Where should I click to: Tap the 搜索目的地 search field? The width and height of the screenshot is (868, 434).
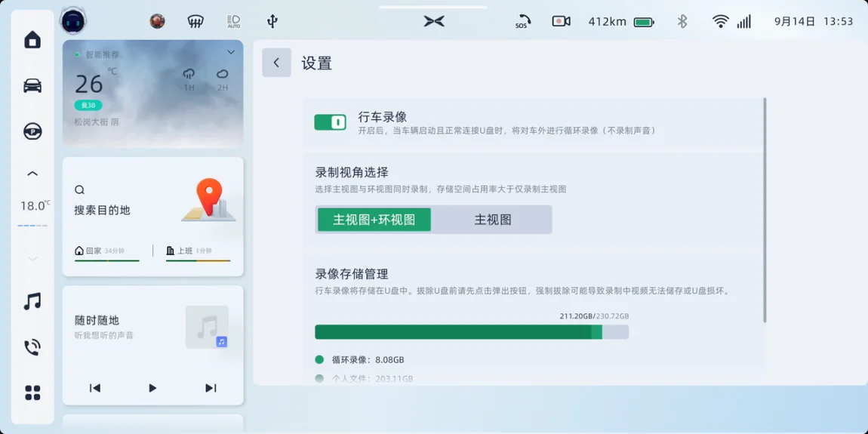[103, 210]
